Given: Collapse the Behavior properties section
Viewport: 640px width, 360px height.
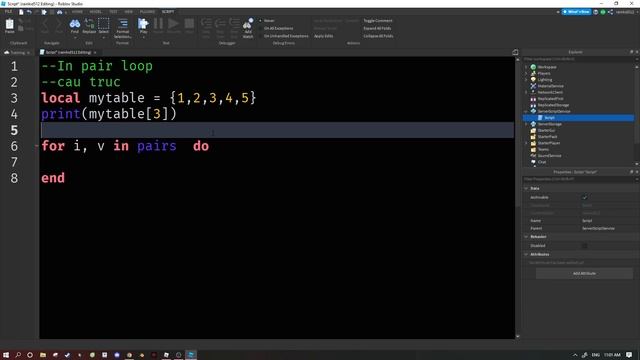Looking at the screenshot, I should click(x=526, y=237).
